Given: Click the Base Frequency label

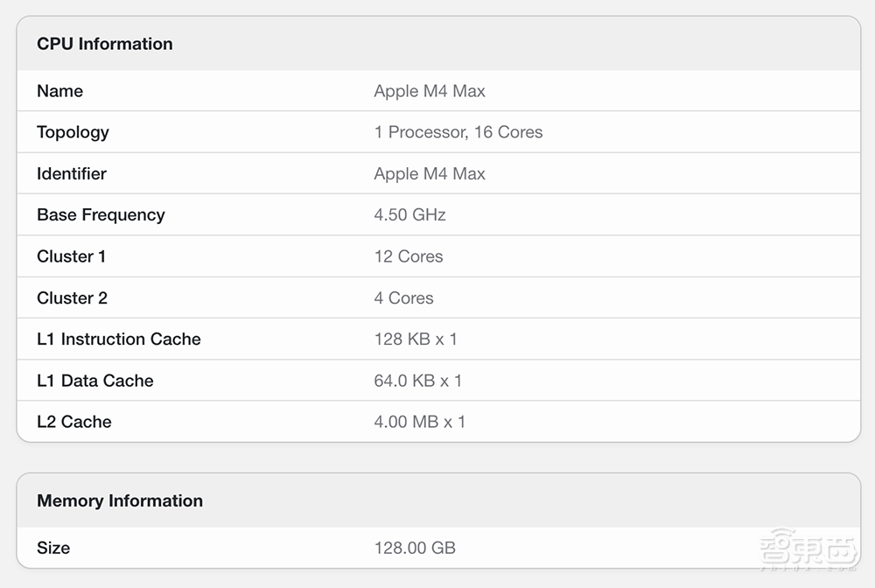Looking at the screenshot, I should pos(101,214).
